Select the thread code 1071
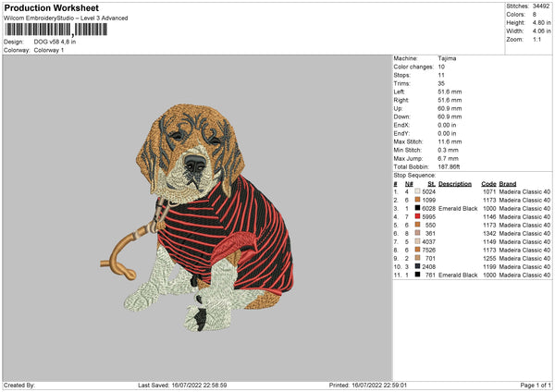555x392 pixels. (x=490, y=191)
